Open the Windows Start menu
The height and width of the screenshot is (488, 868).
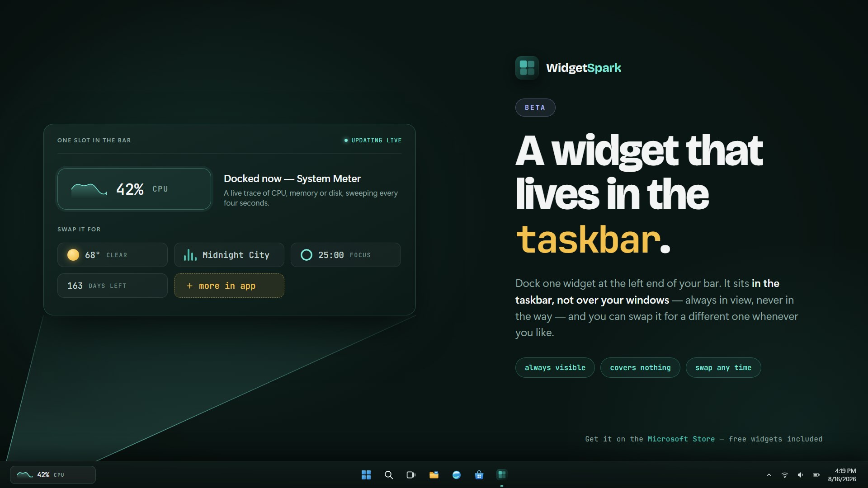[366, 475]
